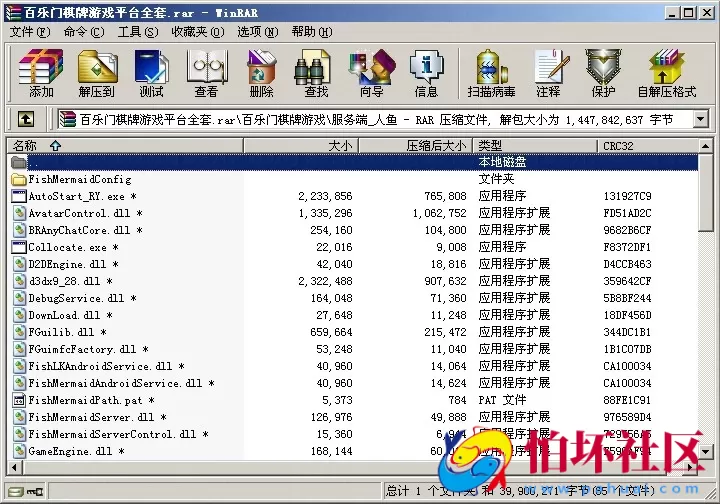The height and width of the screenshot is (504, 720).
Task: Select d3dx9_28.dll in the file list
Action: tap(70, 281)
